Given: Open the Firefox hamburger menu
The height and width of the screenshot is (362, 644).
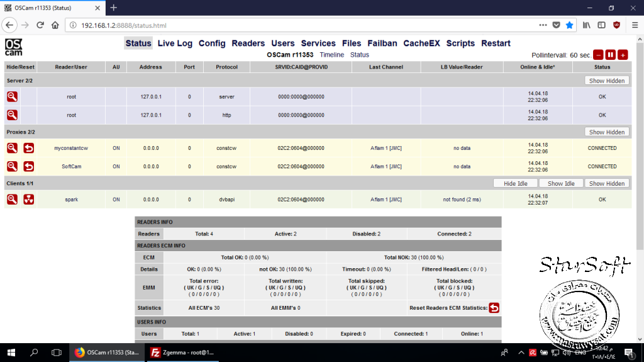Looking at the screenshot, I should (635, 25).
